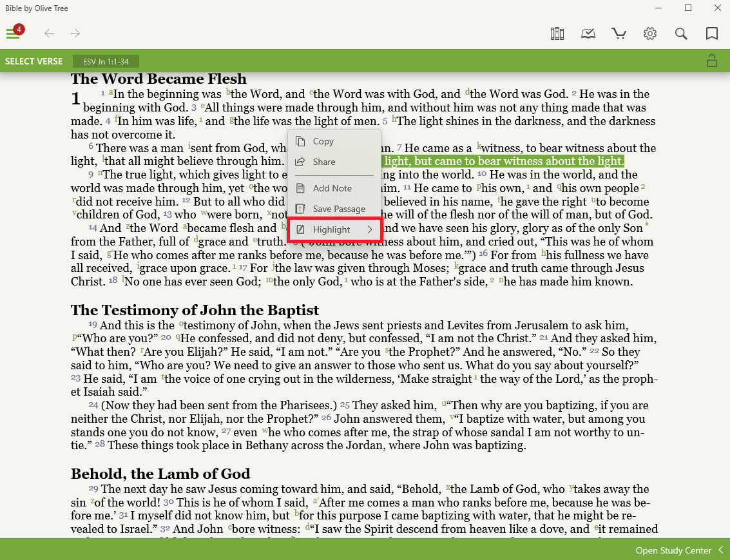Go back with the left arrow
The width and height of the screenshot is (730, 560).
click(49, 34)
